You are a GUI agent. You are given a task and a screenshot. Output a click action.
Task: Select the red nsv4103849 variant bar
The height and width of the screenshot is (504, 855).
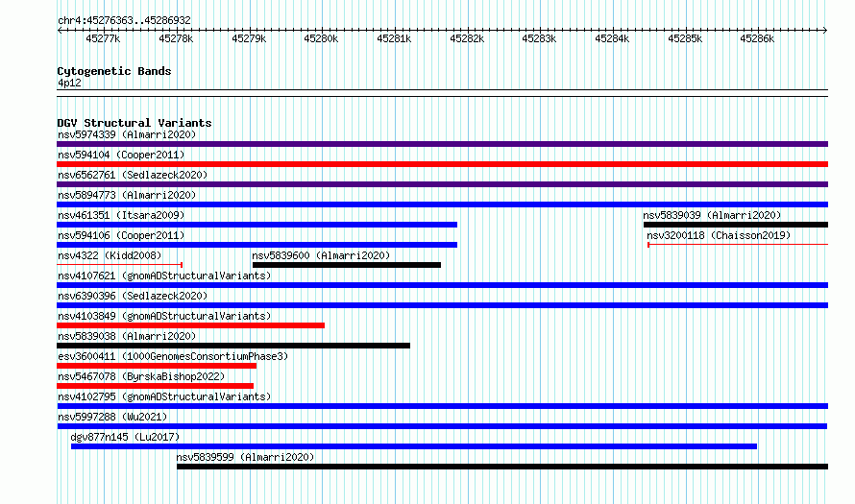(190, 325)
